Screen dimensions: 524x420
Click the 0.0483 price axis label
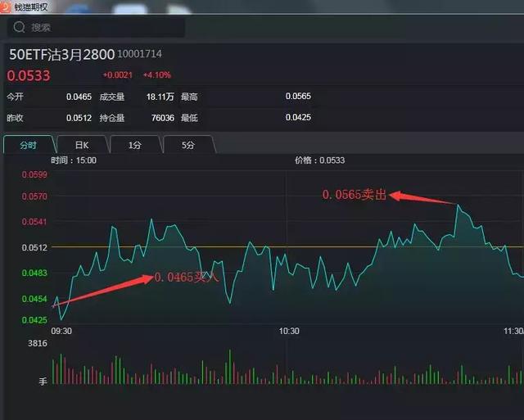pyautogui.click(x=34, y=273)
